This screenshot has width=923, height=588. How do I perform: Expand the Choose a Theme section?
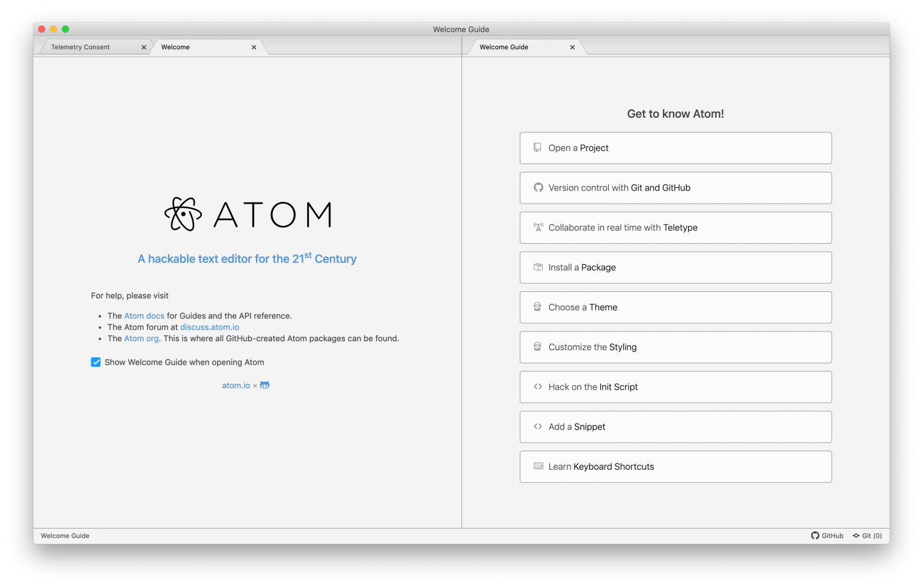(675, 308)
